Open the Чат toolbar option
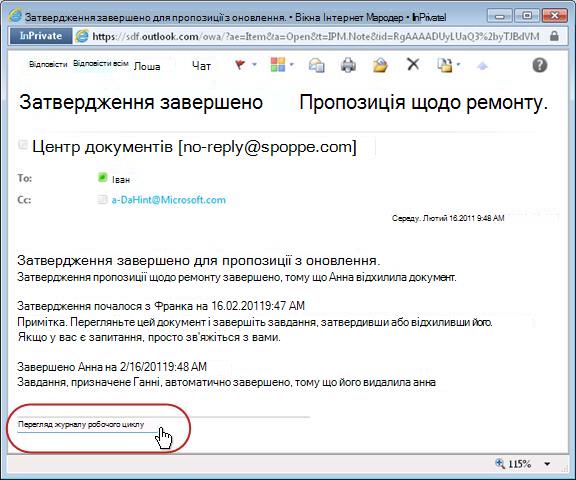Screen dimensions: 576x480 [x=201, y=66]
